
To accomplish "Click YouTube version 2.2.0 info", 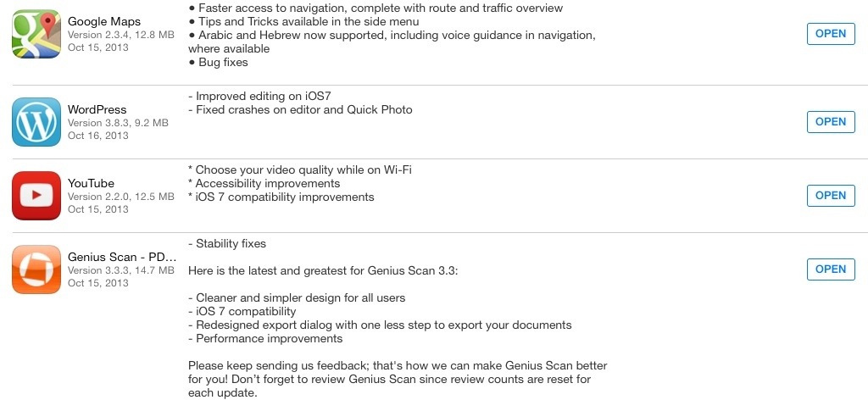I will tap(120, 197).
